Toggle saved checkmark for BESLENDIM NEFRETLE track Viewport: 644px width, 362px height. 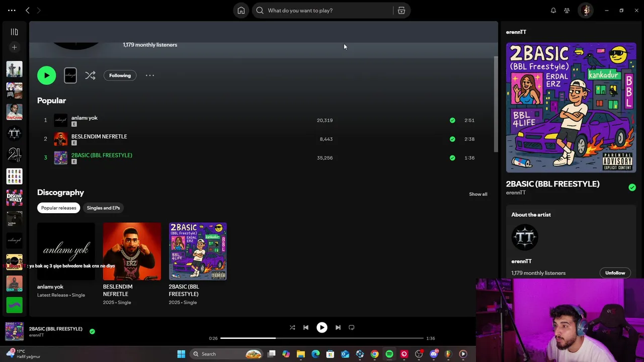click(x=452, y=139)
